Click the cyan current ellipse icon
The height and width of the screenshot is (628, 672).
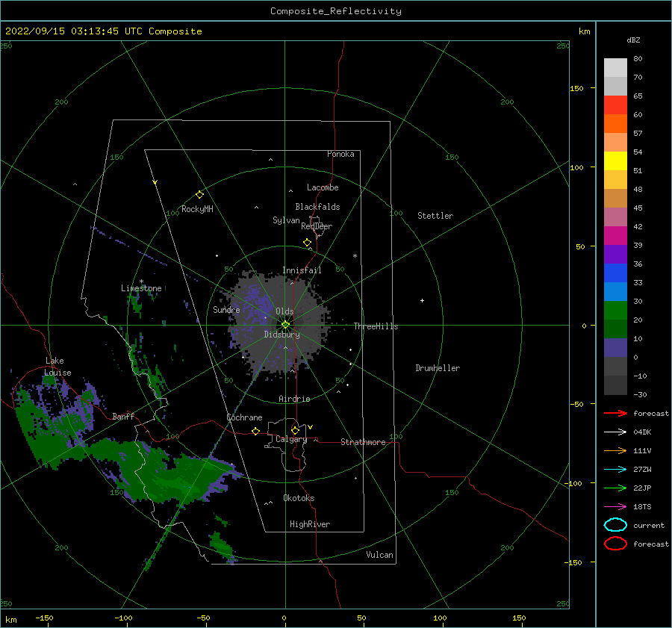tap(615, 525)
